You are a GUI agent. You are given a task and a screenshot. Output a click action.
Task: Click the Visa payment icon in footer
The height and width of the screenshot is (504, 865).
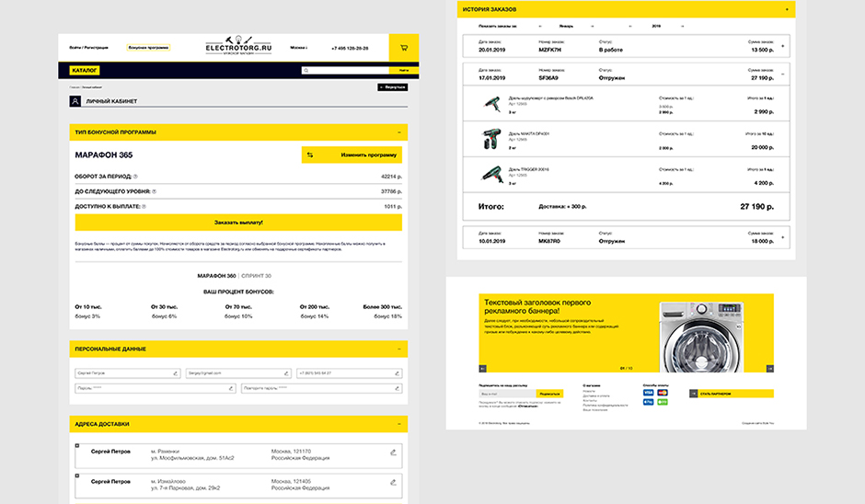648,393
